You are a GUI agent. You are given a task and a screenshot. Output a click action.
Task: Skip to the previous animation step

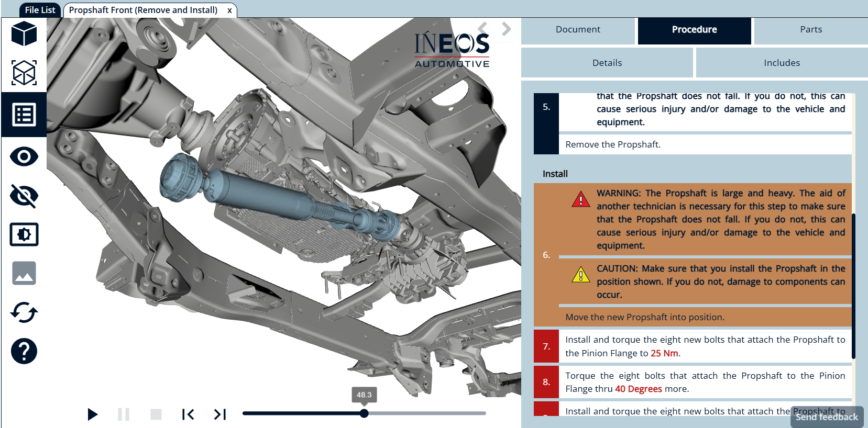(188, 414)
